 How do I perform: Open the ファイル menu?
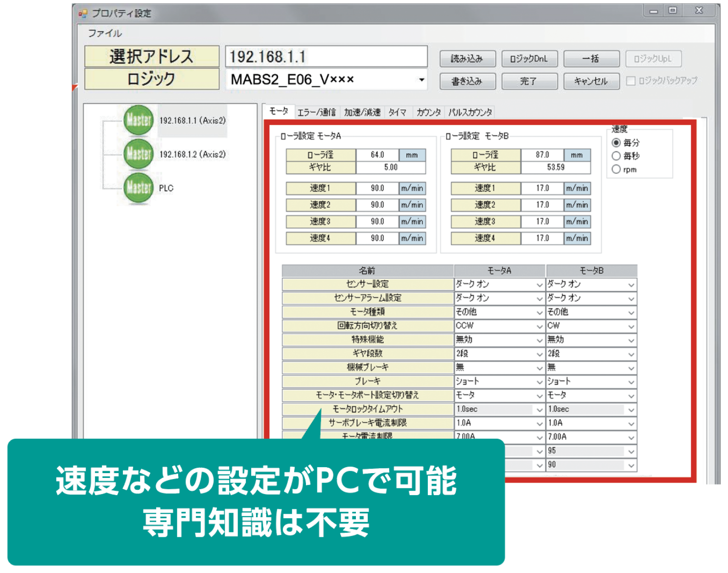[105, 33]
